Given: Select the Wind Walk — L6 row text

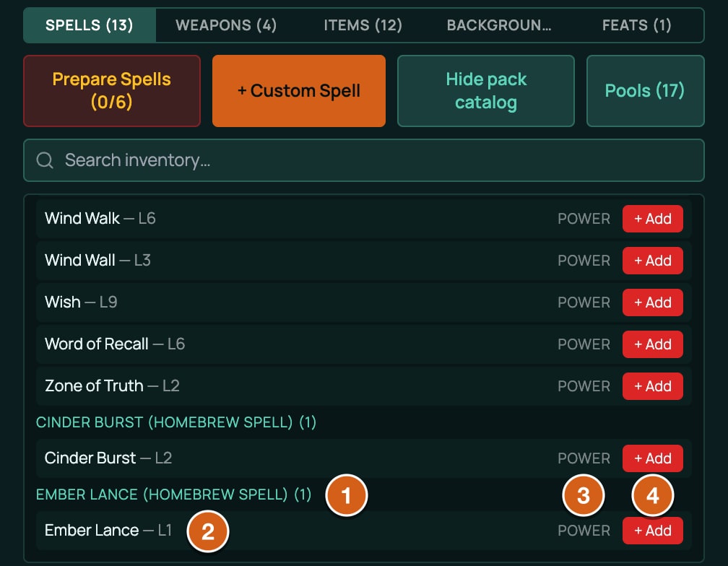Looking at the screenshot, I should pos(100,219).
